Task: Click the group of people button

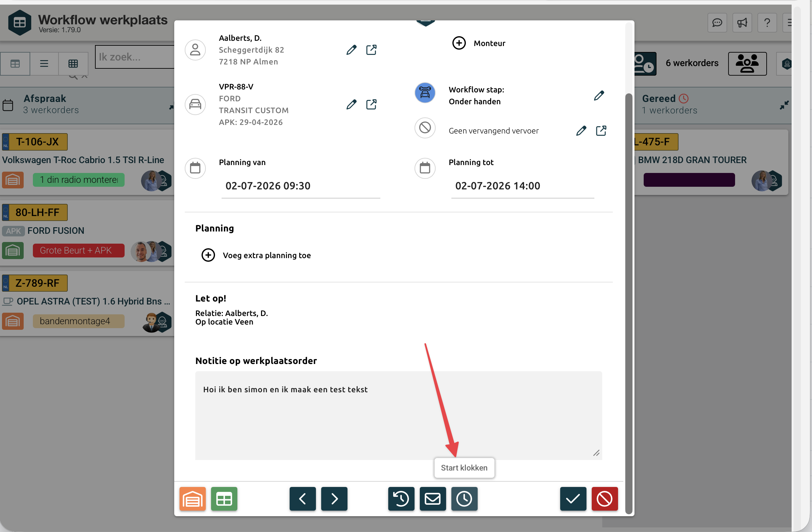Action: coord(747,64)
